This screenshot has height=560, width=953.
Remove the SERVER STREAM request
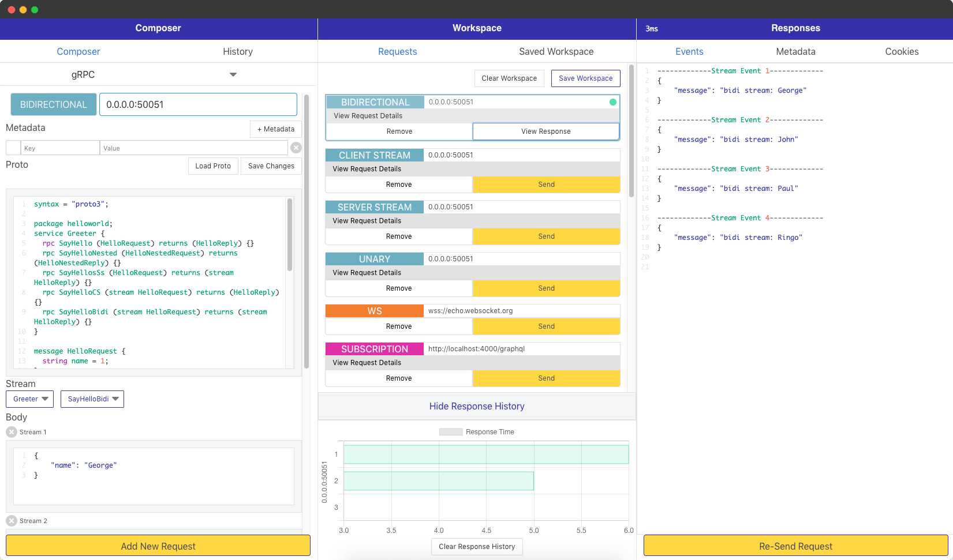399,236
